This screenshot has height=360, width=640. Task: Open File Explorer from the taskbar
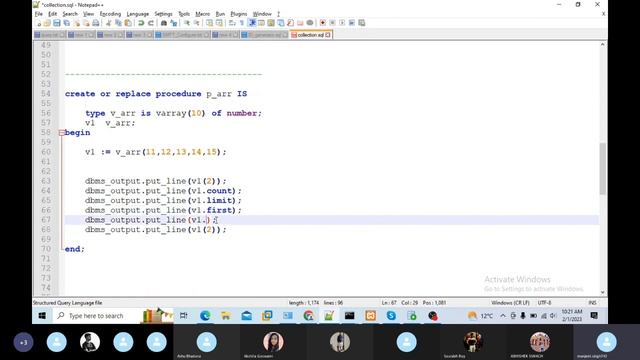226,316
